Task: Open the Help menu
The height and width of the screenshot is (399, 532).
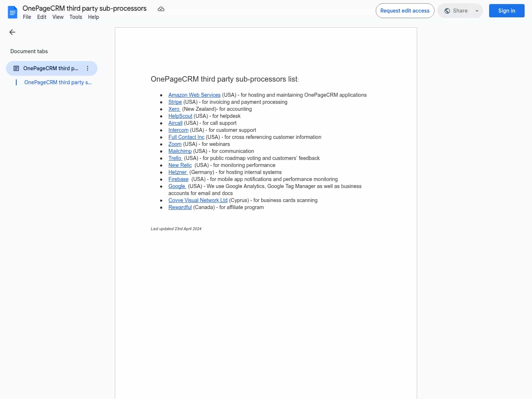Action: pos(93,17)
